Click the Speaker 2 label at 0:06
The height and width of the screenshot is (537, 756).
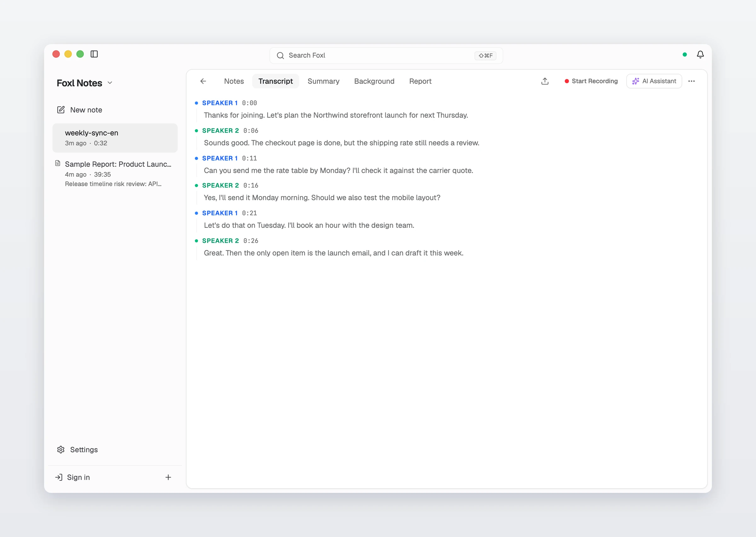point(220,130)
